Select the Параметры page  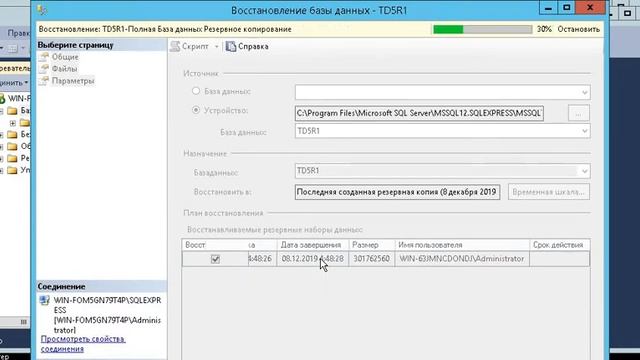click(x=73, y=81)
